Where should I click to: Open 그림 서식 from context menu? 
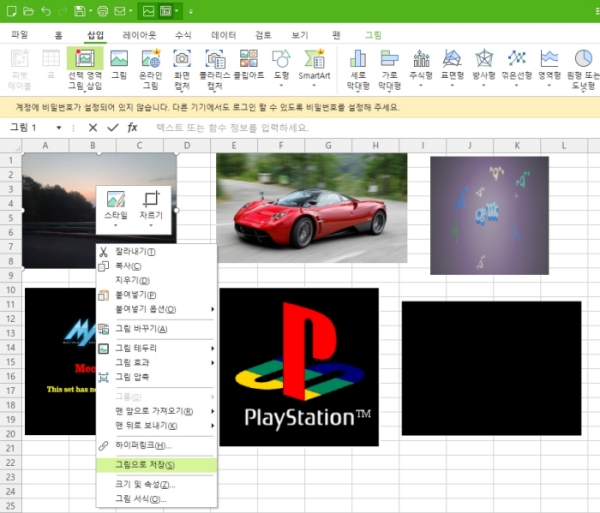157,499
